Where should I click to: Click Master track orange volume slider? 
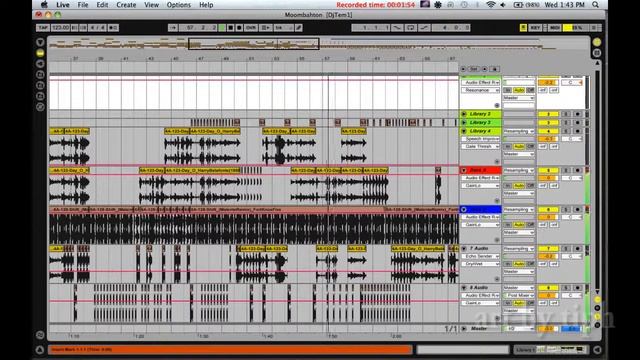(548, 329)
